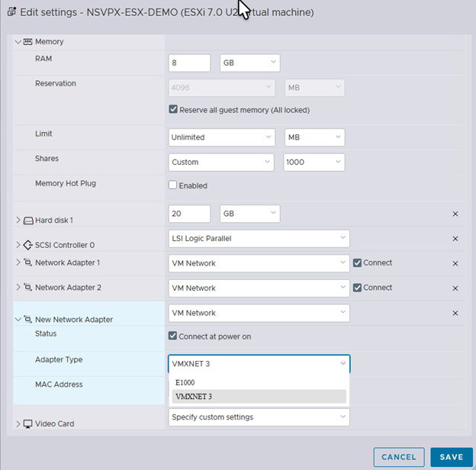Click the SCSI Controller 0 icon
The image size is (476, 470).
[x=27, y=245]
